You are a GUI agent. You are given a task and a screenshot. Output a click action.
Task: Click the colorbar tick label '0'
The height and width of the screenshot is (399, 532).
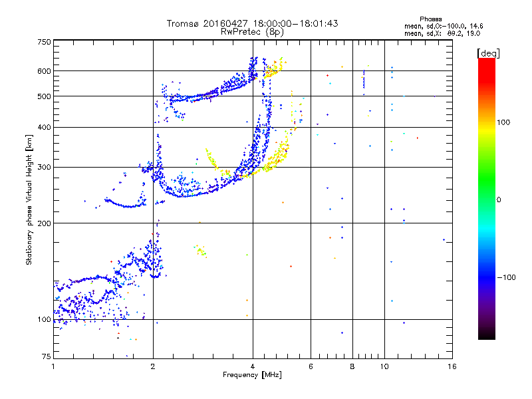click(499, 200)
